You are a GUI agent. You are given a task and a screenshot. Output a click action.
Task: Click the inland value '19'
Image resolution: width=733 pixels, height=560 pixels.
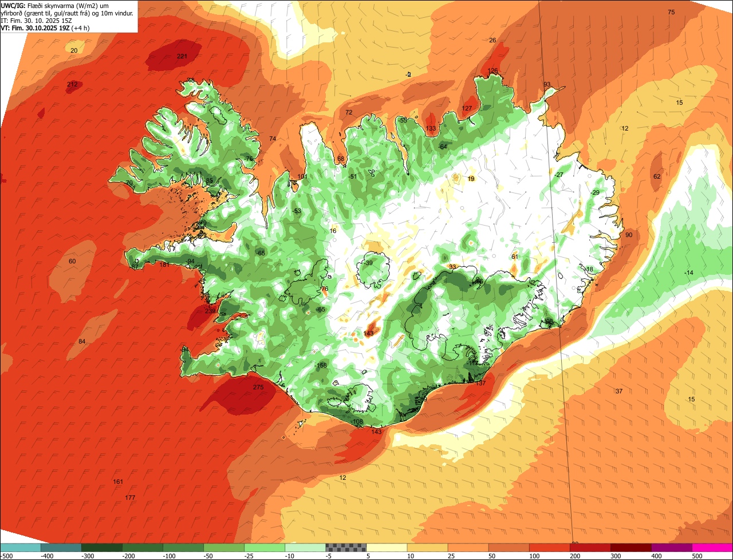pyautogui.click(x=471, y=179)
